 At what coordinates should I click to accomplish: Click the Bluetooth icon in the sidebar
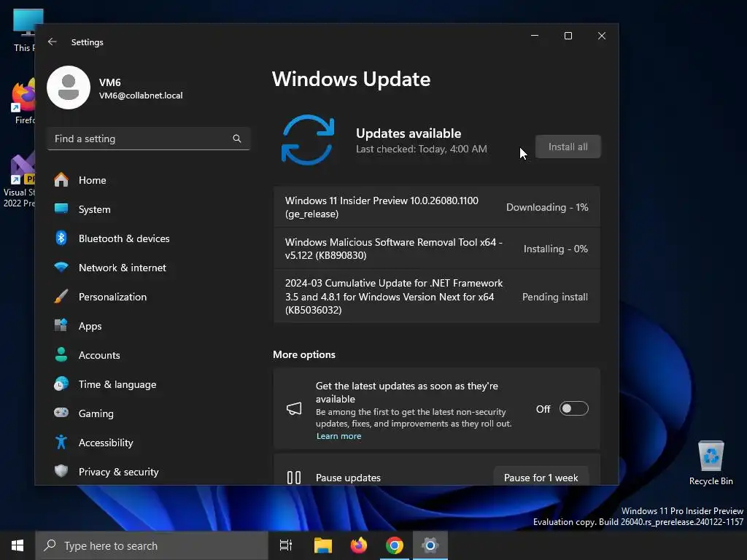click(61, 238)
